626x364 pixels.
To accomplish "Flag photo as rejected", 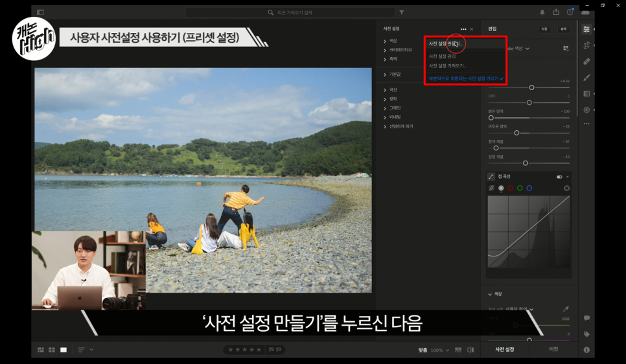I will tap(279, 350).
